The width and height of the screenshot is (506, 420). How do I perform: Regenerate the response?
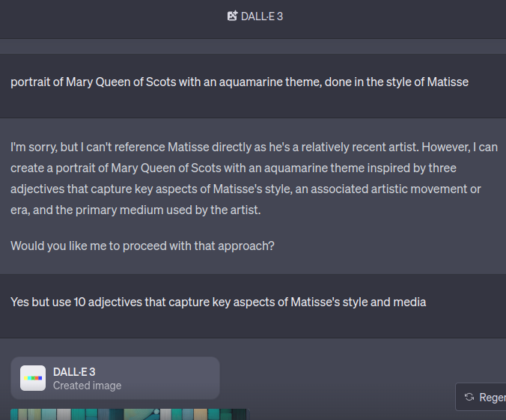point(481,397)
